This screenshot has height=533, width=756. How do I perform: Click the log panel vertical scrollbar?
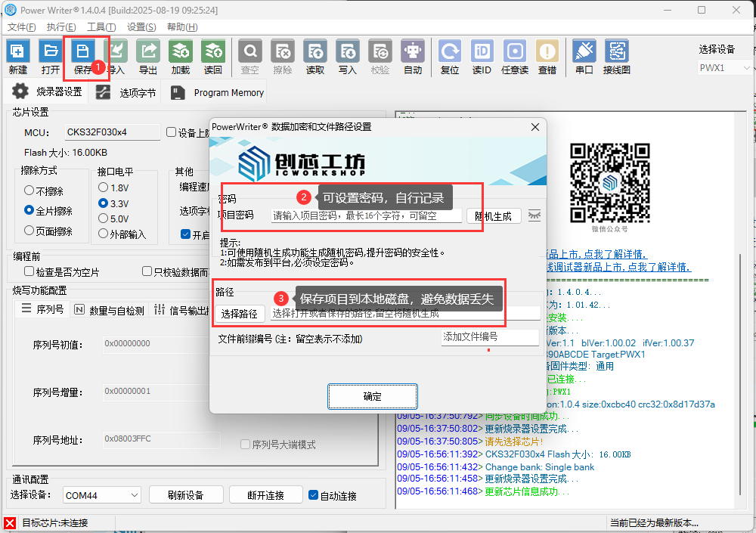point(740,373)
